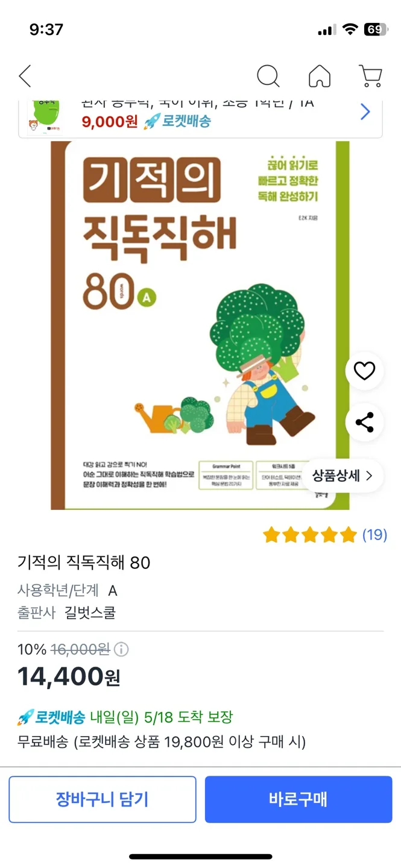401x868 pixels.
Task: Click price info circle icon
Action: point(121,649)
